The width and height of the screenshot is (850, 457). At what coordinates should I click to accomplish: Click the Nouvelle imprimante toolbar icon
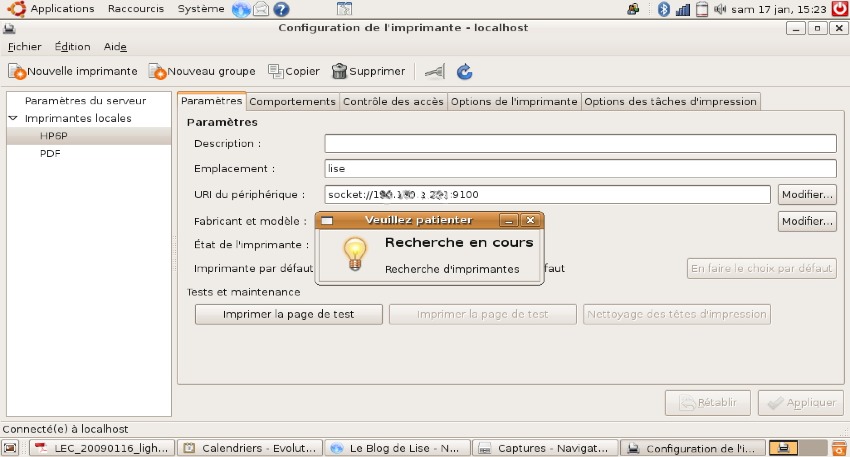point(17,71)
